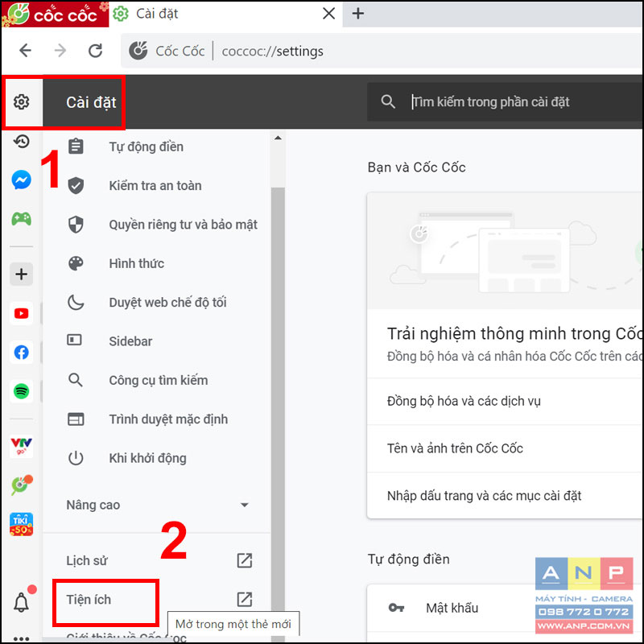
Task: Reload the settings page
Action: point(95,51)
